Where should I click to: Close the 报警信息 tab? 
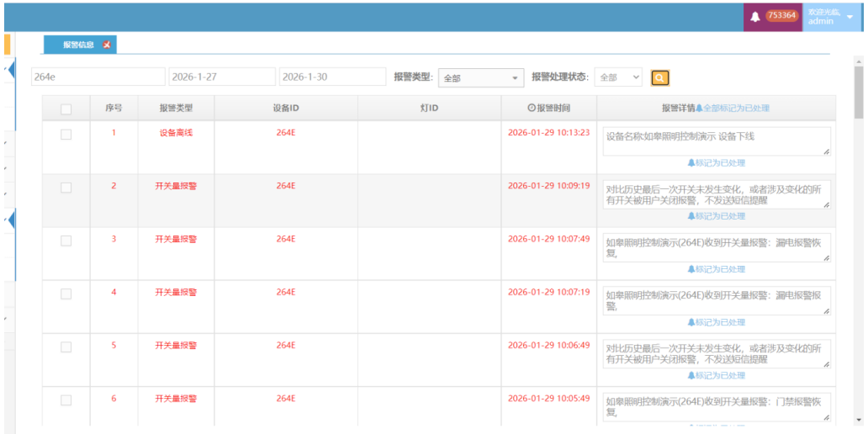point(107,45)
